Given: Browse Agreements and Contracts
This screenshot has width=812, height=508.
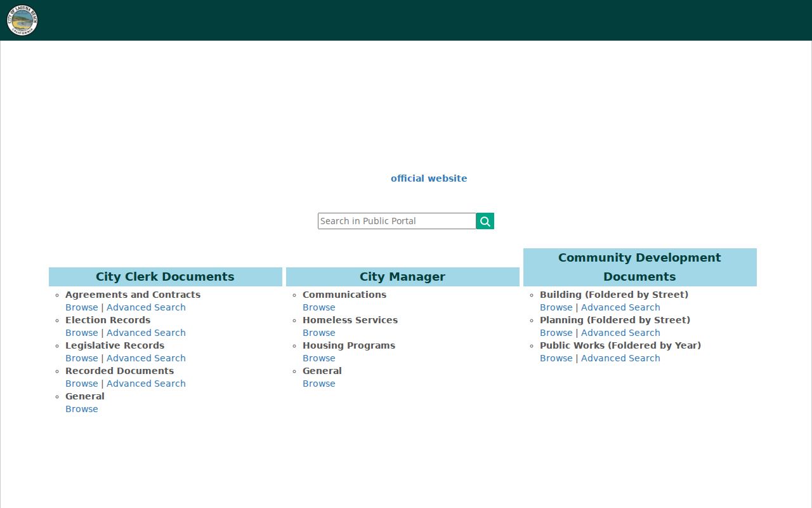Looking at the screenshot, I should pyautogui.click(x=82, y=307).
